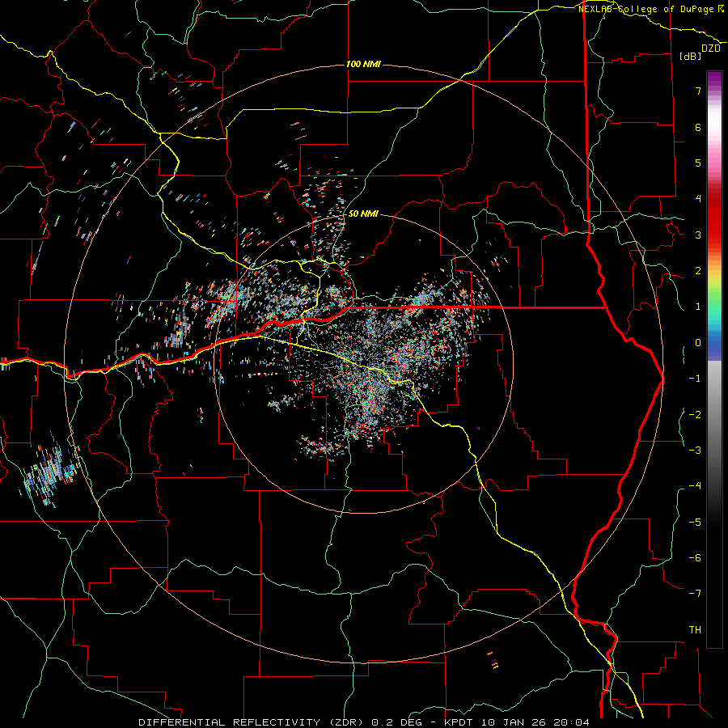Click the -3 value on color scale

click(x=695, y=450)
